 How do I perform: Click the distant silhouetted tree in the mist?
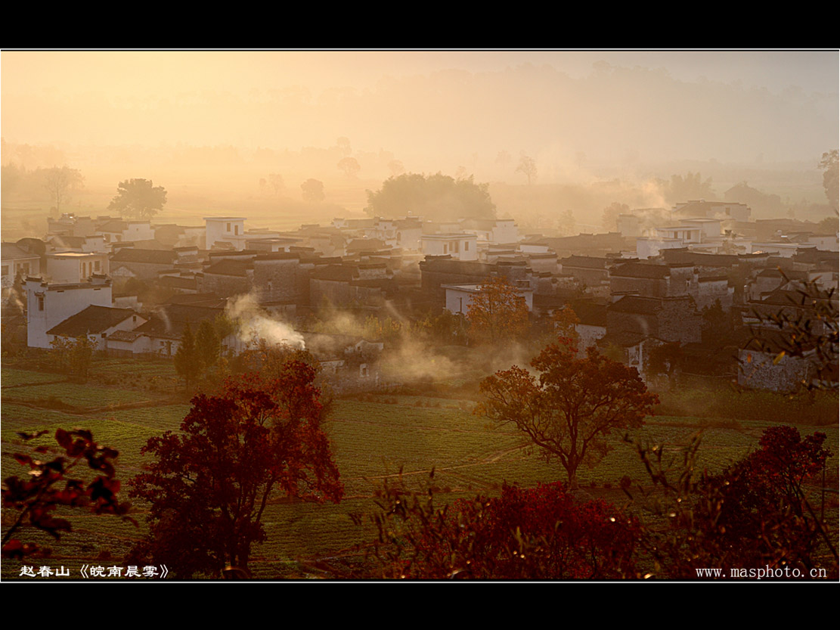pyautogui.click(x=526, y=168)
